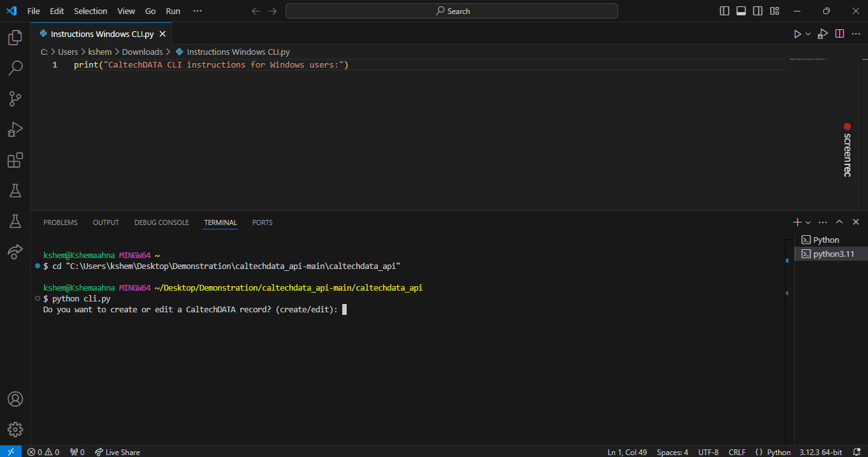868x457 pixels.
Task: Maximize the panel size chevron
Action: click(x=839, y=222)
